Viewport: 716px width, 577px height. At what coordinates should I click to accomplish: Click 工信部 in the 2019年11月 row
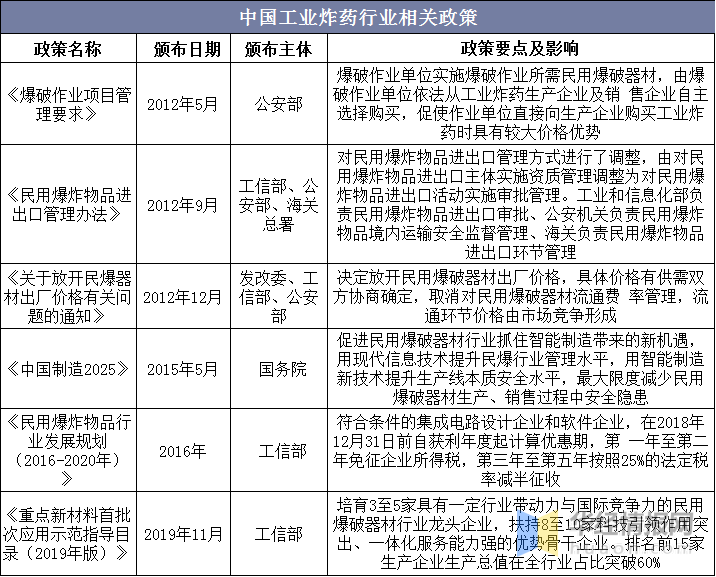279,535
